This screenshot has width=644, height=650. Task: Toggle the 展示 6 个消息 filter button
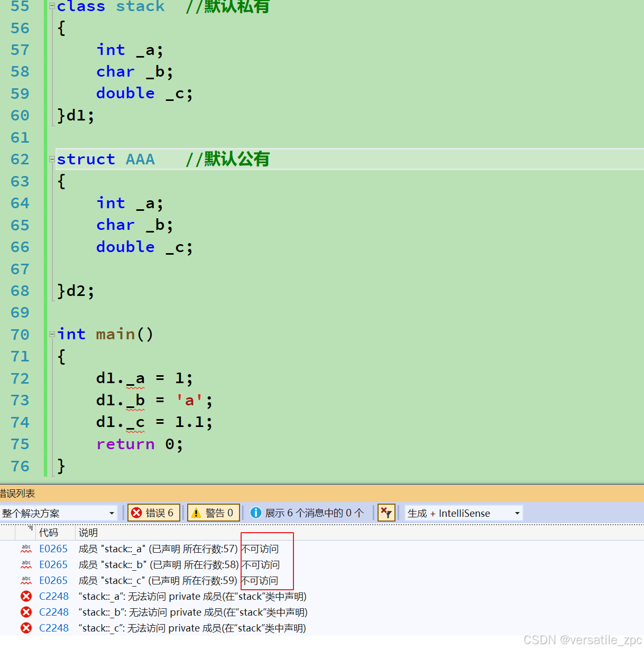[x=307, y=513]
